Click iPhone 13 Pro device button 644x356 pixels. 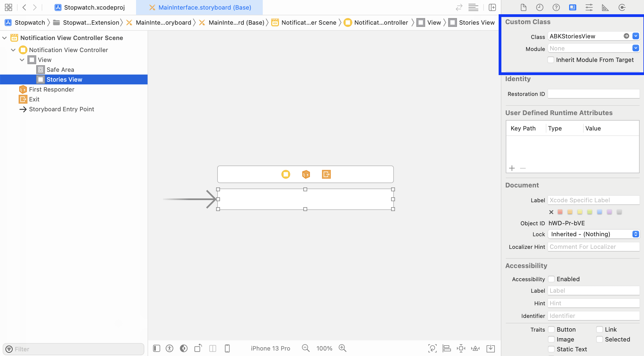click(270, 348)
